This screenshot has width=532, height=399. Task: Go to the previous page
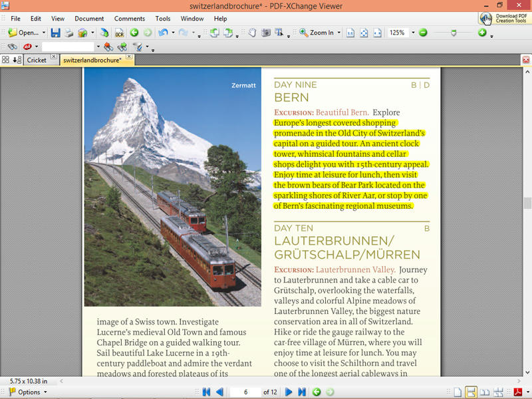pos(219,392)
